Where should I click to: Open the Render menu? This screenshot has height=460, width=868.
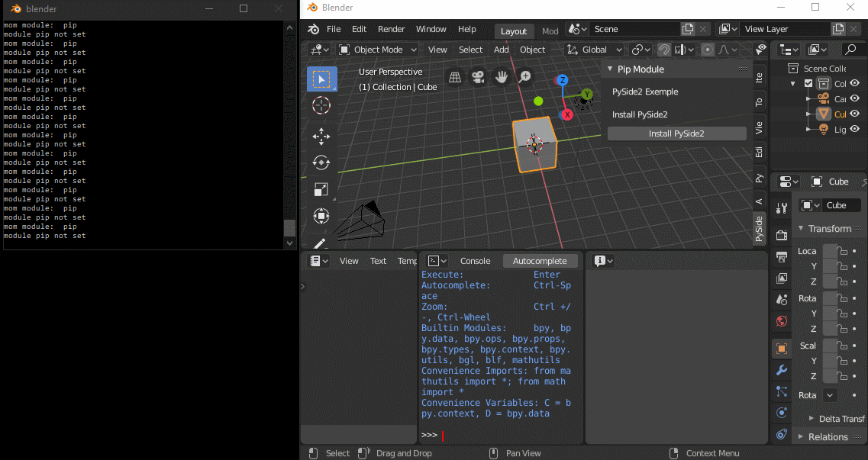click(x=392, y=29)
